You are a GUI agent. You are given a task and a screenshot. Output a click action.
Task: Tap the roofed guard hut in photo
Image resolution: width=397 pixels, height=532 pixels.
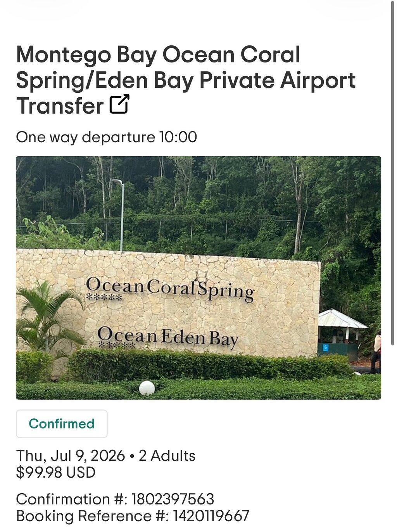click(x=341, y=334)
